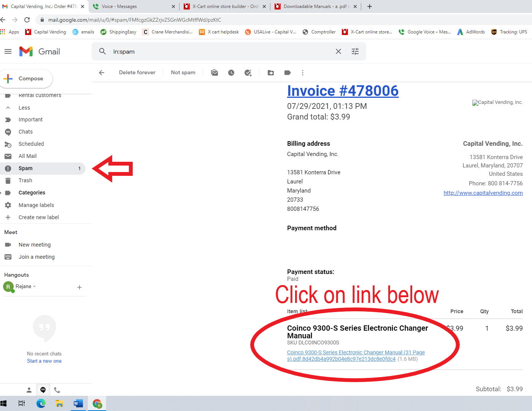Click in the in:spam search field
Image resolution: width=532 pixels, height=411 pixels.
coord(221,51)
